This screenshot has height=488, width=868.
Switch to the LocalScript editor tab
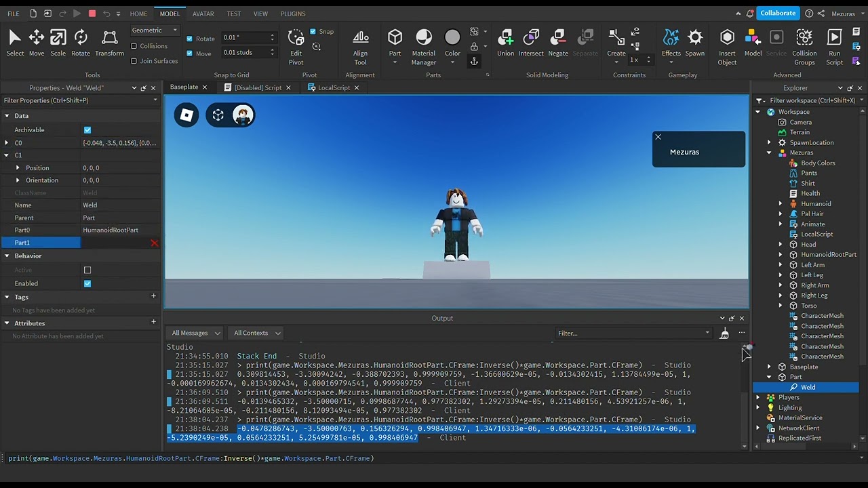(334, 87)
